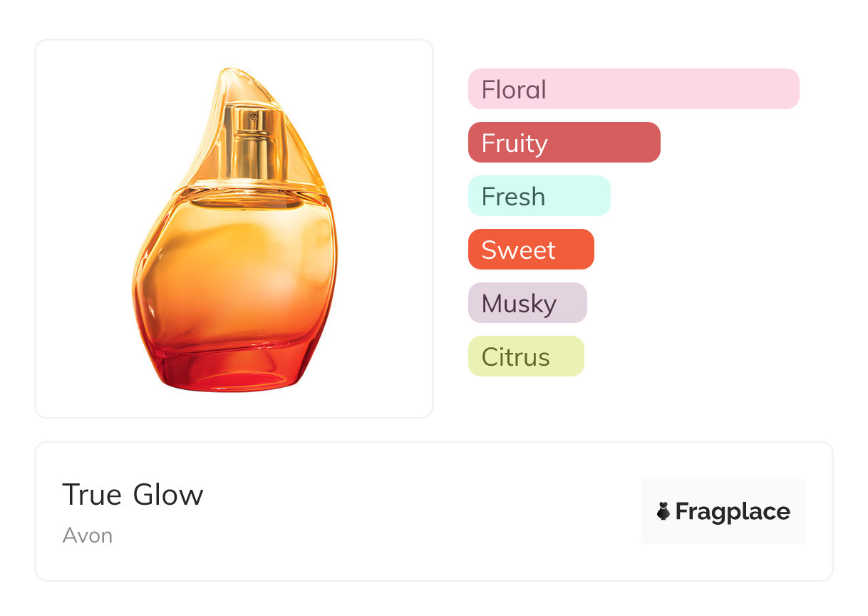
Task: Click the True Glow perfume title
Action: point(133,495)
